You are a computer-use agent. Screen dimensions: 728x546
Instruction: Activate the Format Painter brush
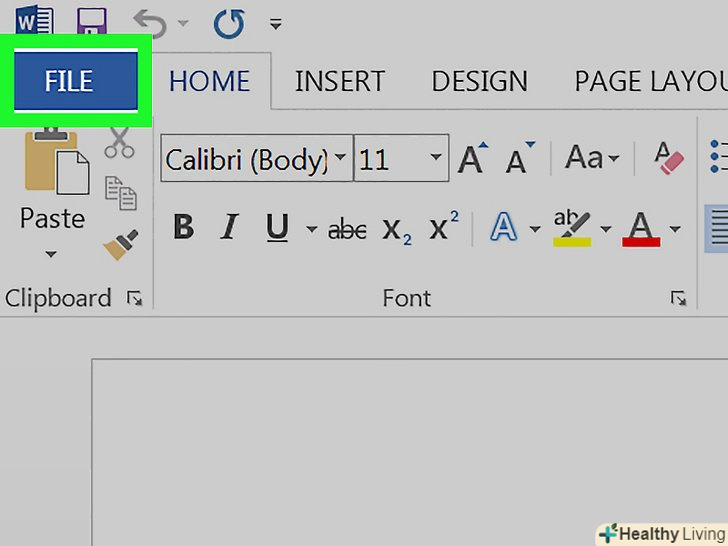(121, 245)
